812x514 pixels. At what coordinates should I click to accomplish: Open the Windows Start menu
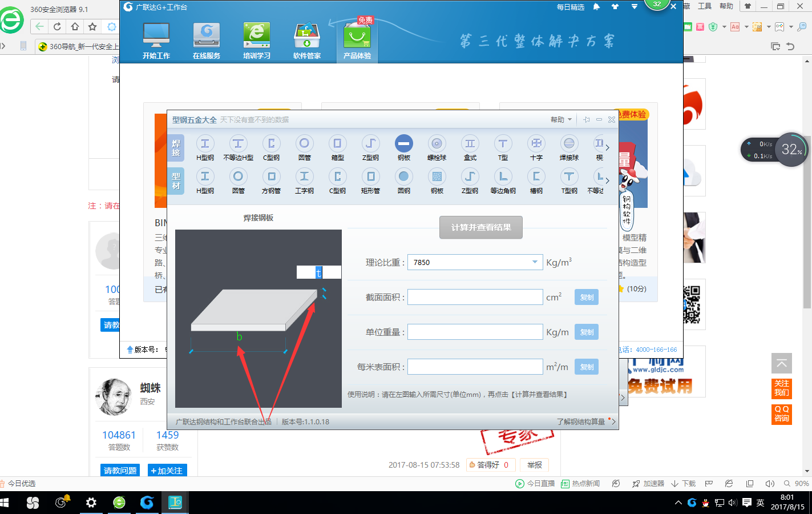5,503
